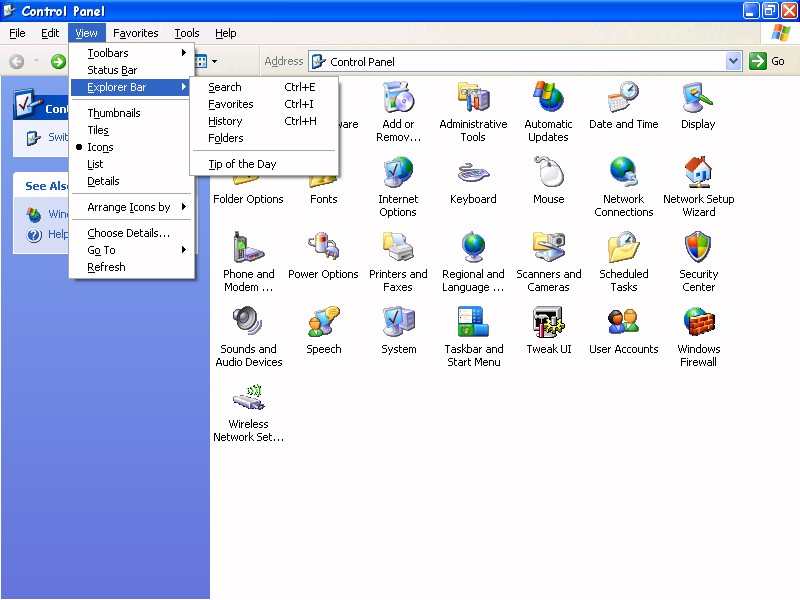
Task: Open Windows Firewall
Action: [698, 337]
